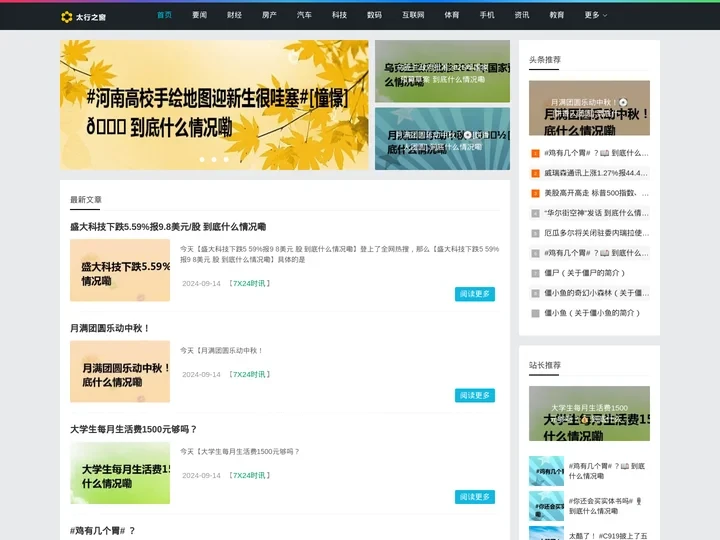Click date 2024-09-14 under 盛大科技 article
The image size is (720, 540).
click(201, 283)
